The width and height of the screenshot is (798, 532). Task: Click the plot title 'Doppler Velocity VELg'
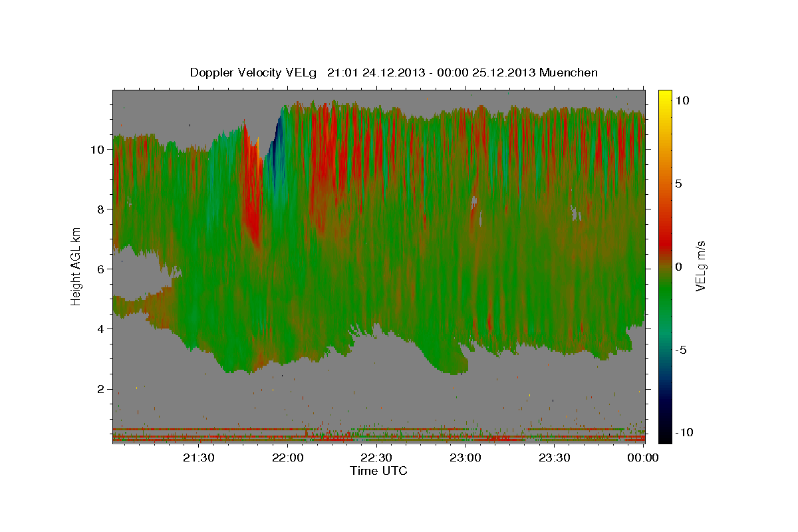click(255, 72)
